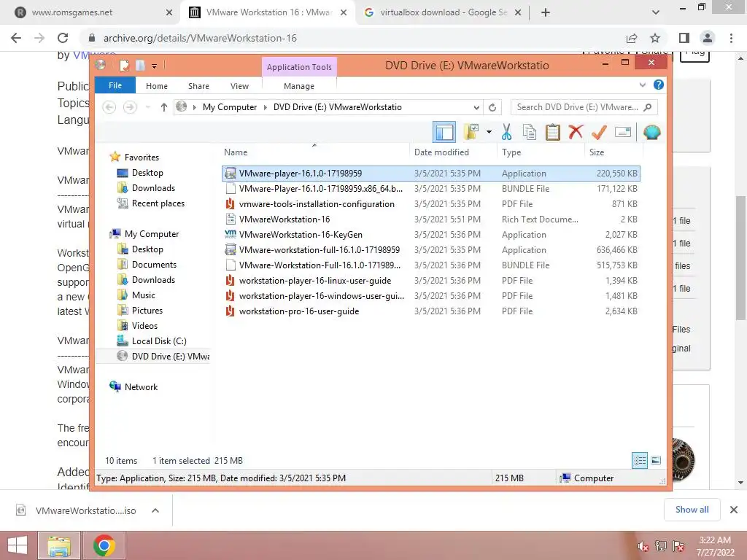Click Chrome share page icon
This screenshot has width=747, height=560.
[x=632, y=38]
